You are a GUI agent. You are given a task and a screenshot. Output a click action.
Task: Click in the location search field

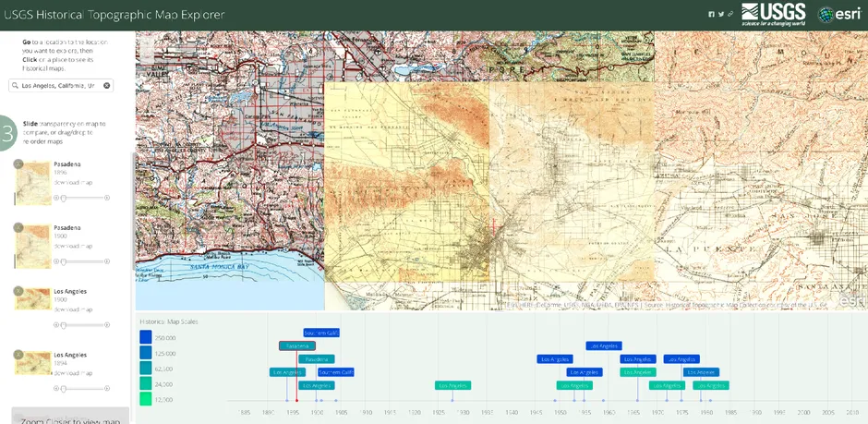[x=60, y=85]
